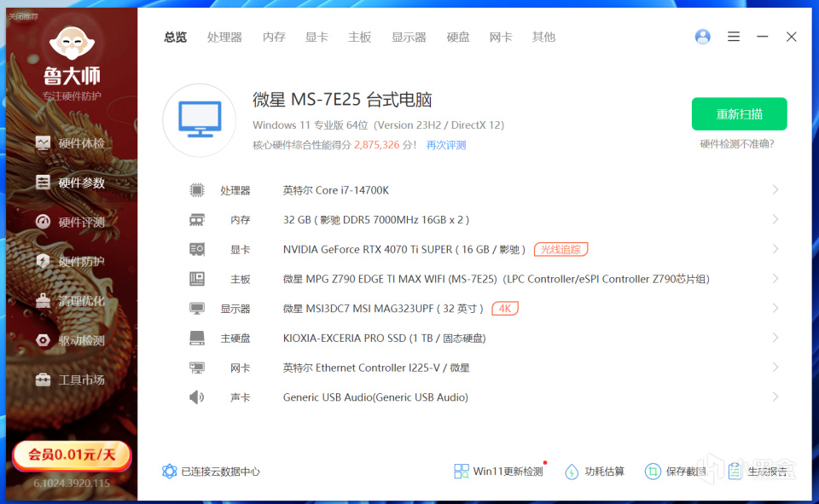Click the 鲁大师 mascot logo
The width and height of the screenshot is (819, 504).
click(x=72, y=43)
